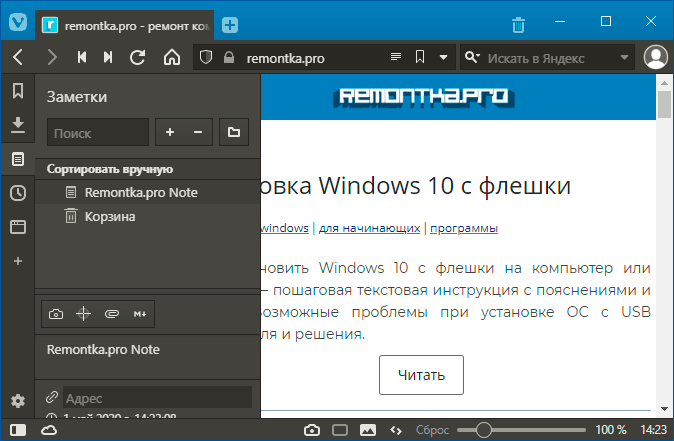Screen dimensions: 674x441
Task: Toggle Markdown view for note
Action: [140, 314]
